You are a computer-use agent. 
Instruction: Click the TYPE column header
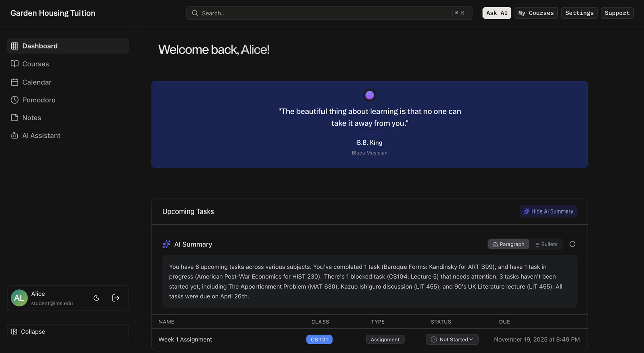[378, 322]
